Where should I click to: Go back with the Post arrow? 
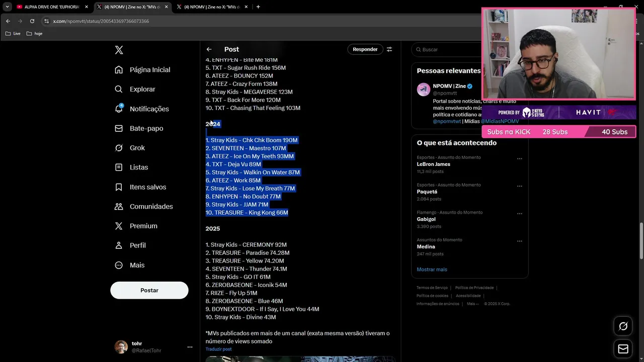[209, 49]
